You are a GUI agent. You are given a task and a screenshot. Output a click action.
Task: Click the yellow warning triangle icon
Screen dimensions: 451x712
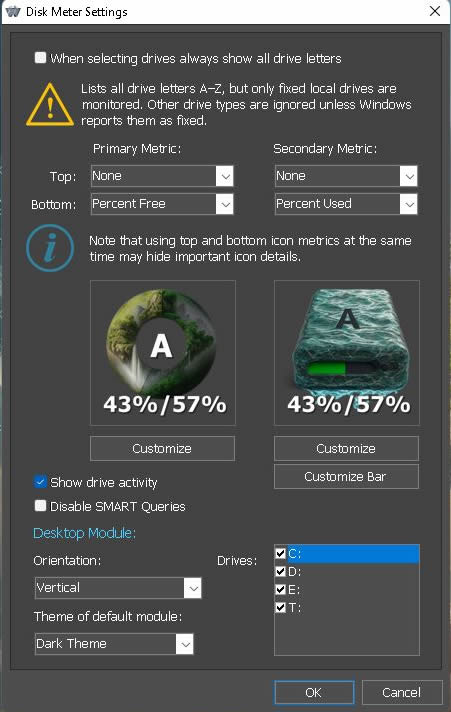[50, 104]
